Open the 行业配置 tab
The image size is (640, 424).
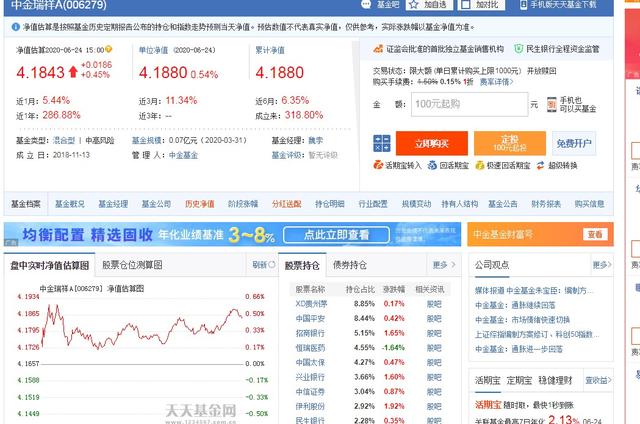coord(373,204)
